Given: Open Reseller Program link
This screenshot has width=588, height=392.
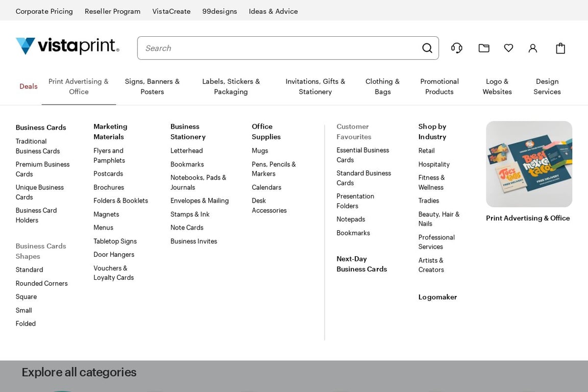Looking at the screenshot, I should [x=112, y=11].
